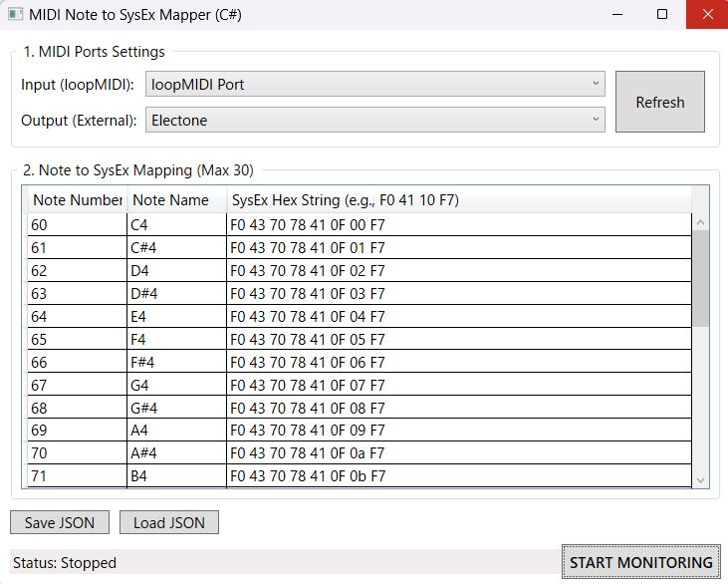Select the Note Name cell D4
Image resolution: width=728 pixels, height=584 pixels.
coord(177,270)
